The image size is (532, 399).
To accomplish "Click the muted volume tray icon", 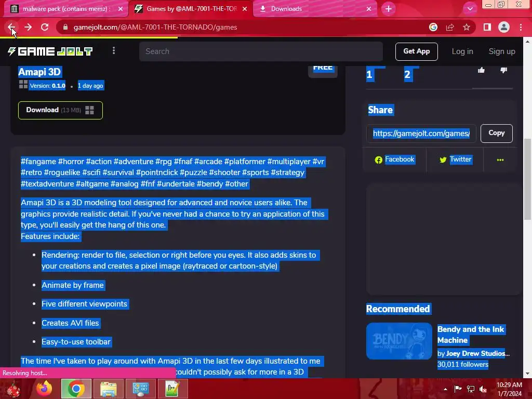I will pos(483,389).
